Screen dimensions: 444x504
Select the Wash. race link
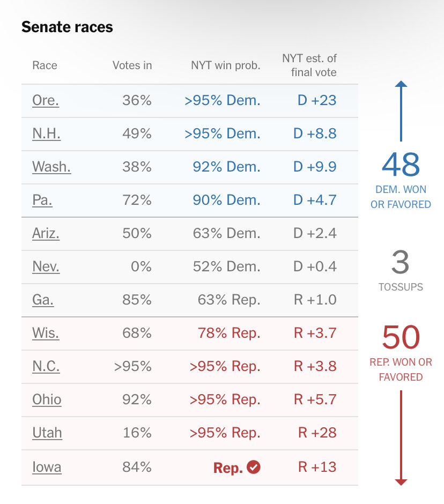point(51,167)
